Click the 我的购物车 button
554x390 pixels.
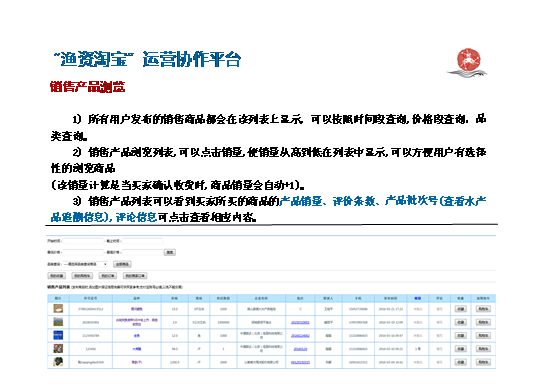coord(82,276)
